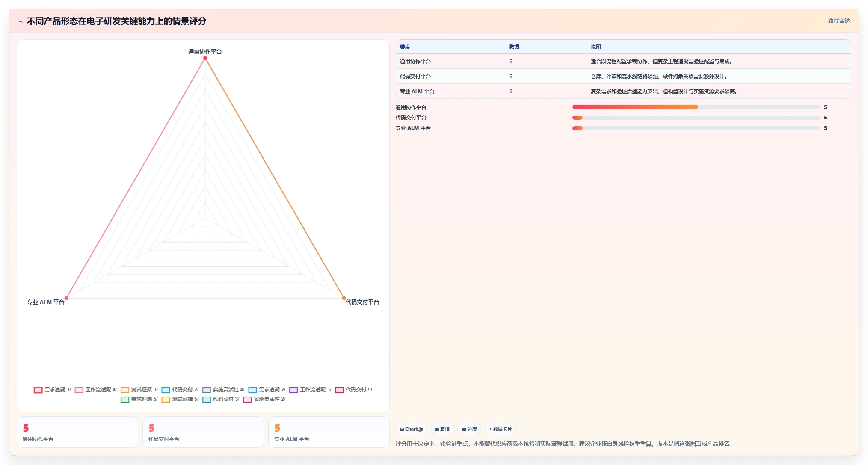
Task: Click the description starting 仓库、评审和流水线
Action: tap(659, 77)
